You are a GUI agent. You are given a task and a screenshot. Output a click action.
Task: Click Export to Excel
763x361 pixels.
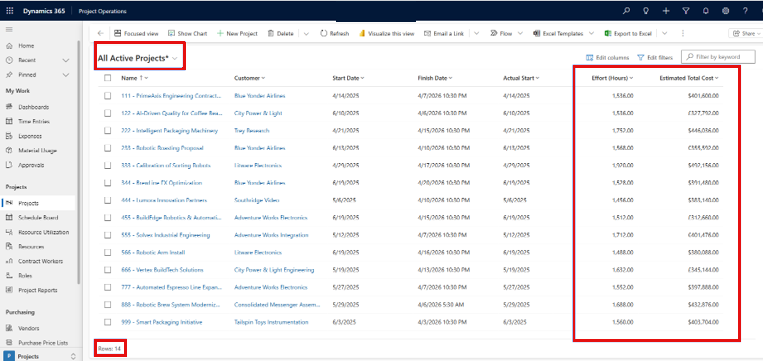(628, 34)
